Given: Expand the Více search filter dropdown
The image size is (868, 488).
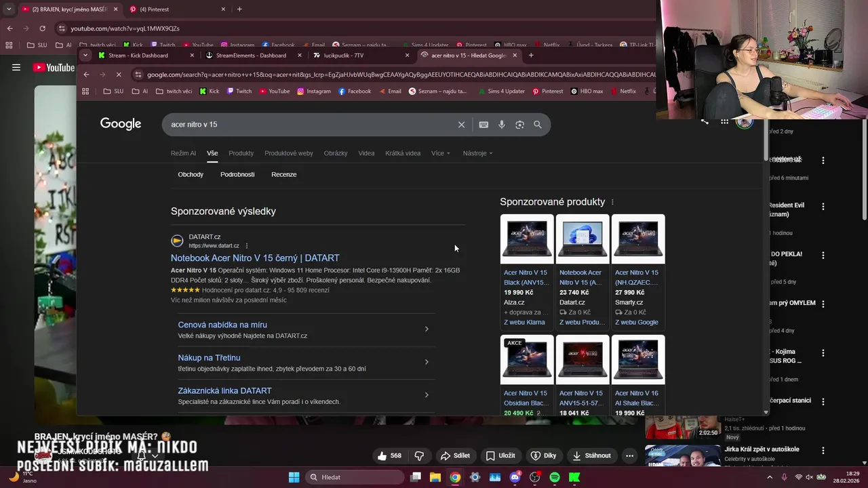Looking at the screenshot, I should 441,153.
